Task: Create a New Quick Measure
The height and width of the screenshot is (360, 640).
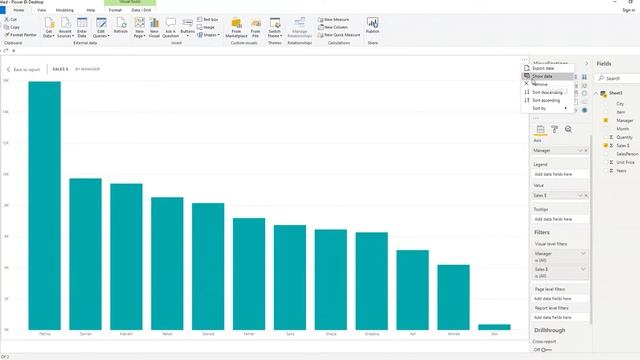Action: 339,35
